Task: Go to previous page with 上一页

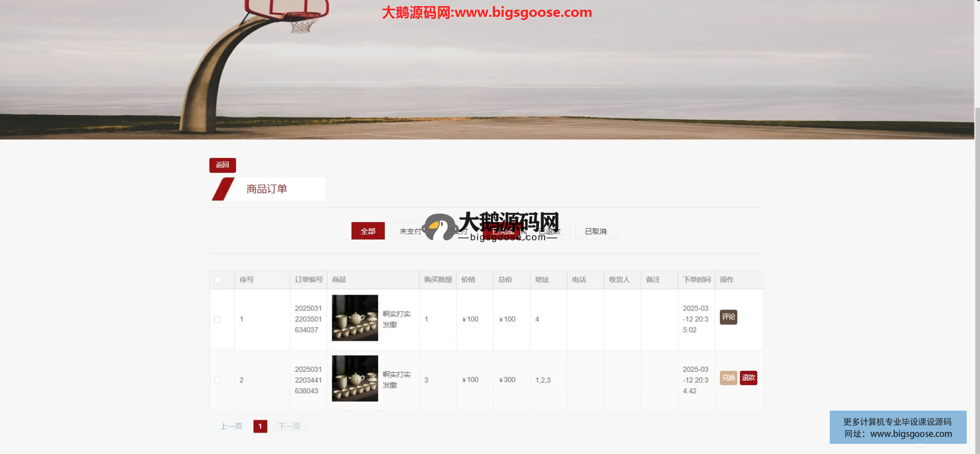Action: [x=231, y=426]
